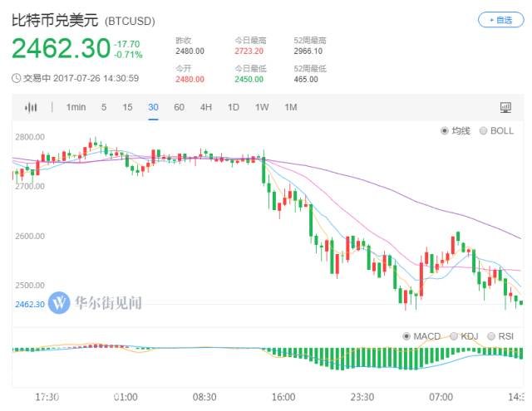Select the 4H timeframe tab

tap(205, 107)
